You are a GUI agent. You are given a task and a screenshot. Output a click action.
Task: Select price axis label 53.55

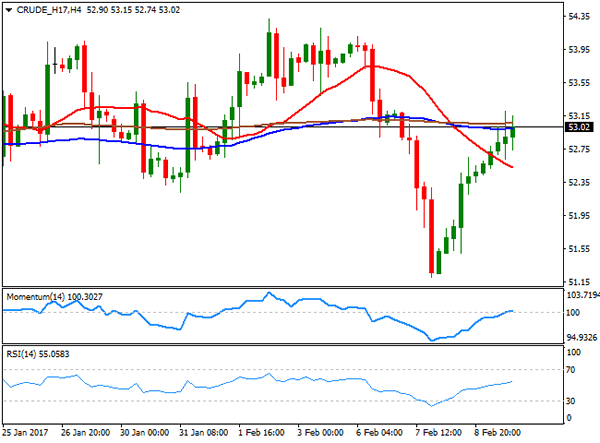click(579, 83)
